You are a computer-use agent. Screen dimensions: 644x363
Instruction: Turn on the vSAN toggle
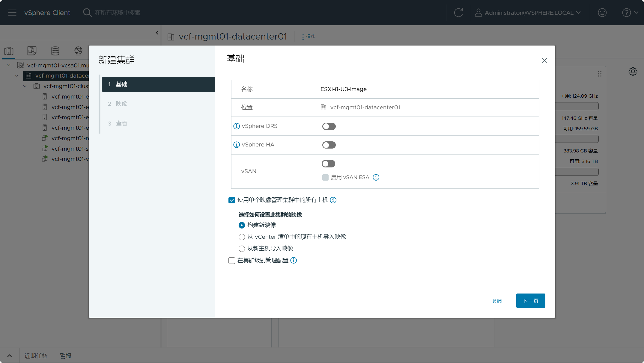pyautogui.click(x=328, y=164)
